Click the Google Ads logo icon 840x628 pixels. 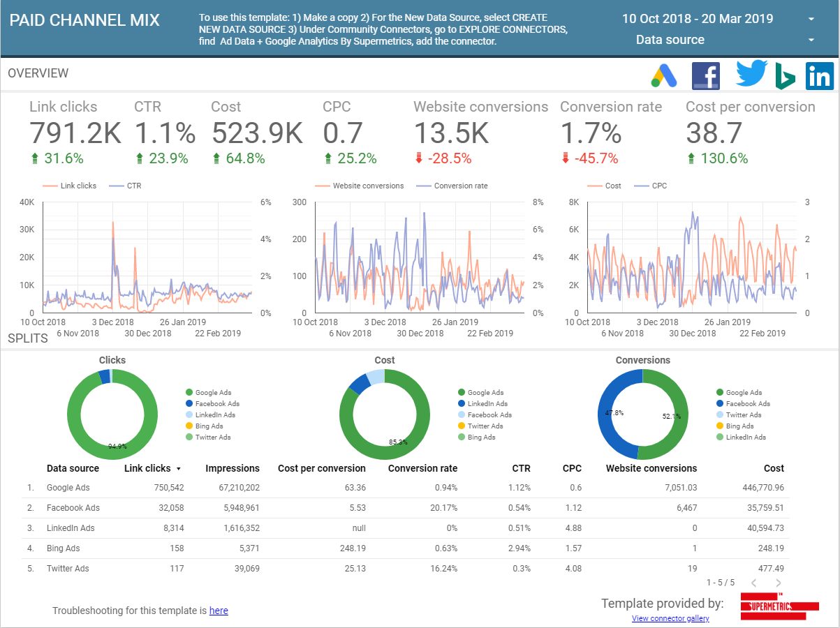pyautogui.click(x=664, y=75)
